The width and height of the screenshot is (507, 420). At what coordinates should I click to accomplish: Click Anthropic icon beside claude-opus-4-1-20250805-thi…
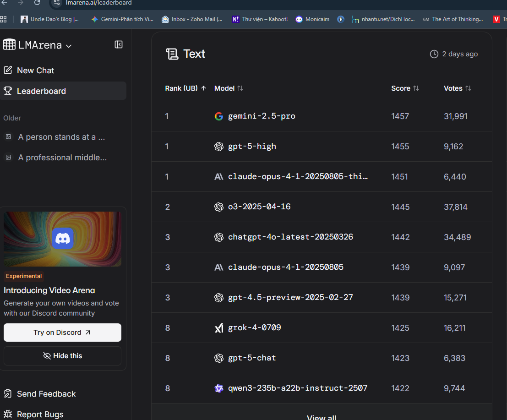219,176
